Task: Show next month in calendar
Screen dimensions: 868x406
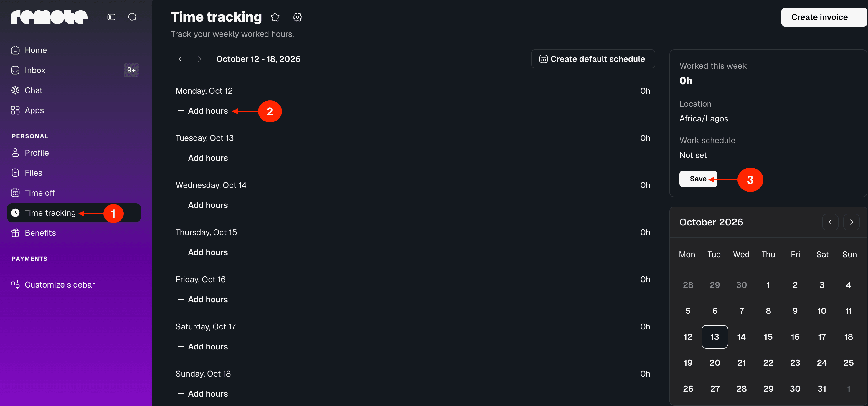Action: pyautogui.click(x=851, y=222)
